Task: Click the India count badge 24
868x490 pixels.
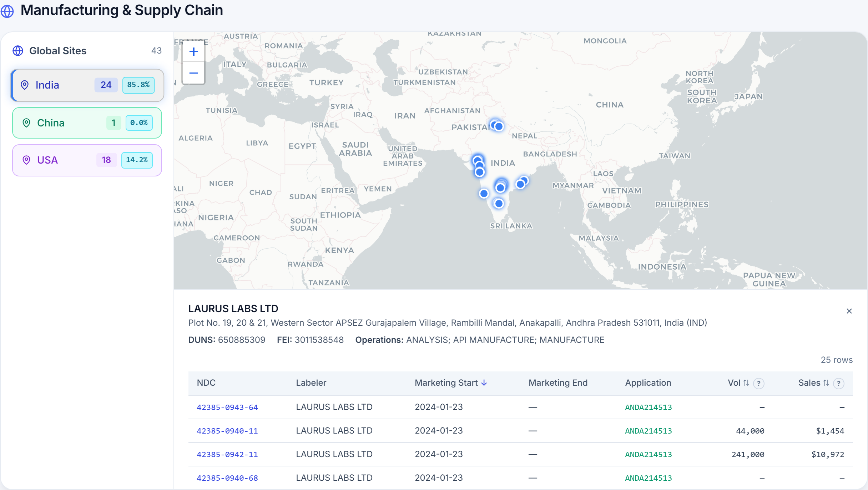Action: [x=106, y=85]
